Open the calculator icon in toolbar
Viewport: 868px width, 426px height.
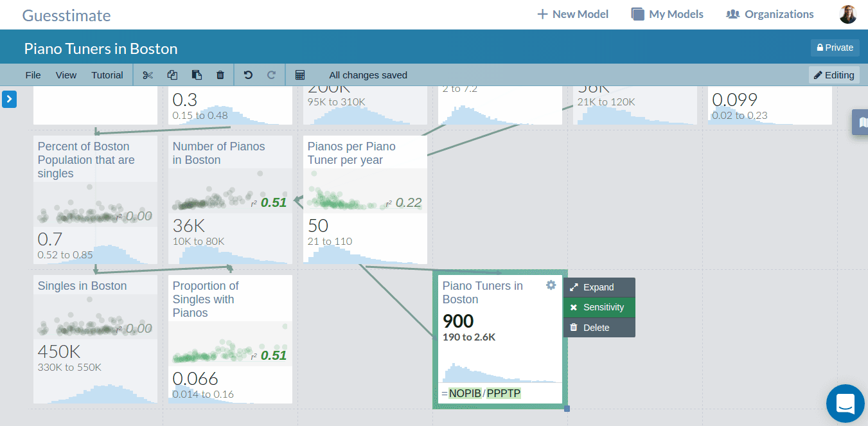[x=300, y=75]
